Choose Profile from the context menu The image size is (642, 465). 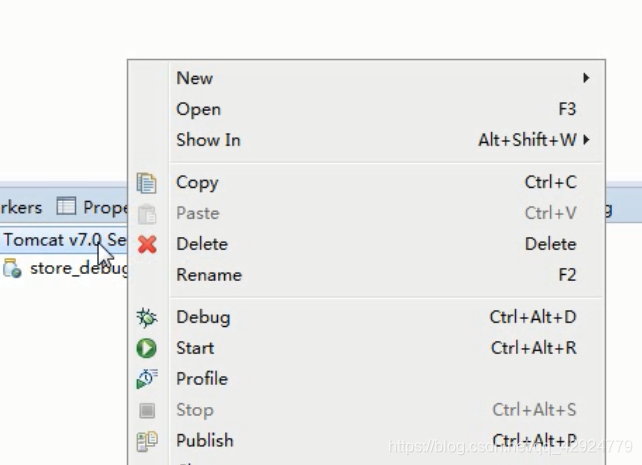tap(366, 379)
